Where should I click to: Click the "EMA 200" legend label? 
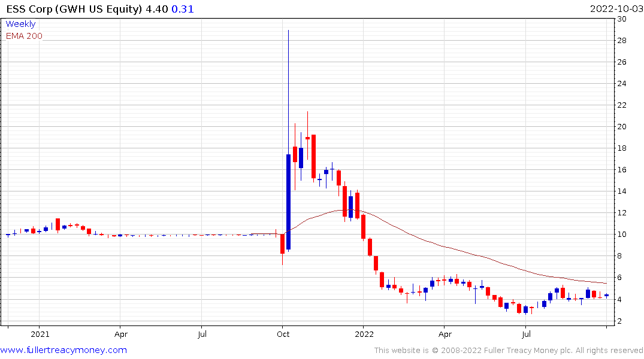24,36
